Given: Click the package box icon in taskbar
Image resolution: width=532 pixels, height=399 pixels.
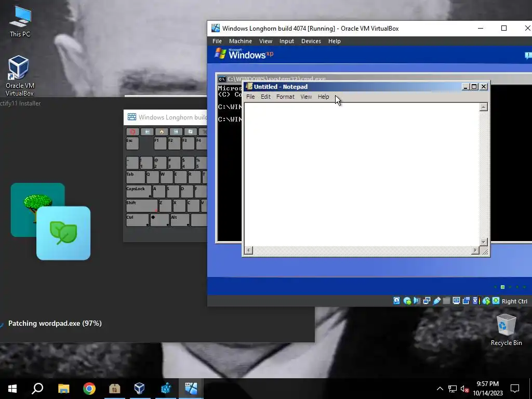Looking at the screenshot, I should [x=115, y=389].
